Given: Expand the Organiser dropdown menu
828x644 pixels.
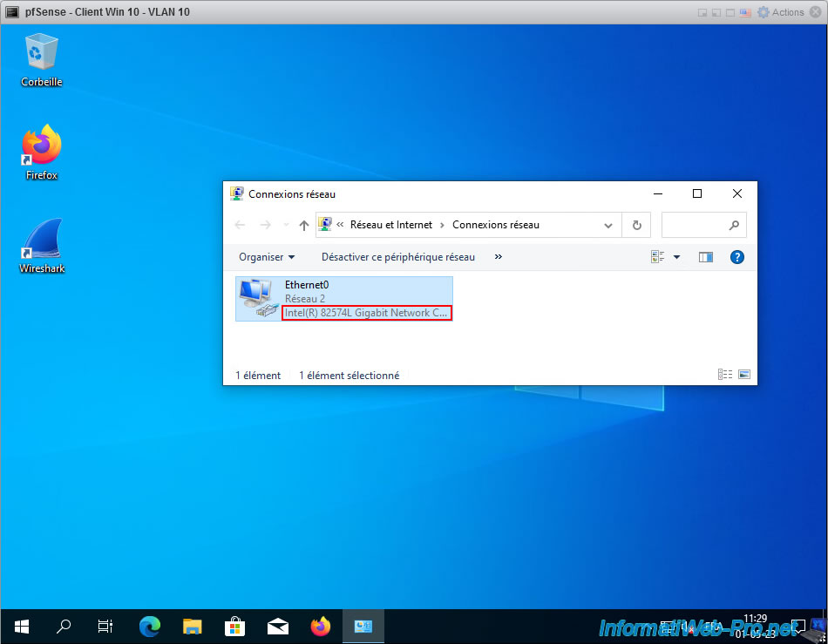Looking at the screenshot, I should 267,257.
